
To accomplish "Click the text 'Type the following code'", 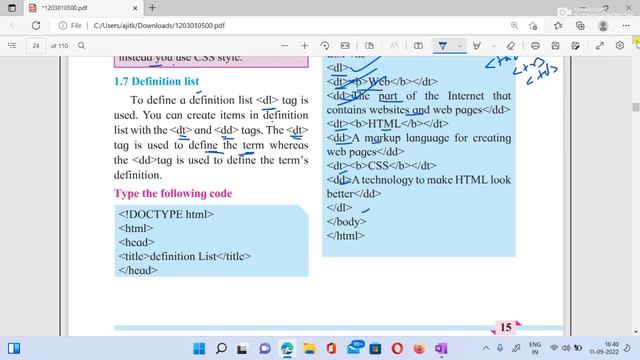I will point(173,193).
